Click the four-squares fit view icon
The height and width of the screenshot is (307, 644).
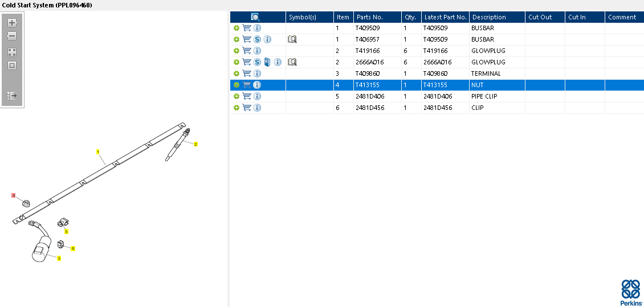pyautogui.click(x=12, y=52)
